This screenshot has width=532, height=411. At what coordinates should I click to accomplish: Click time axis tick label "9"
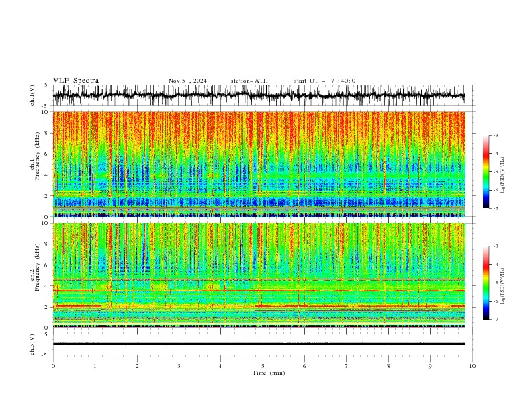(430, 366)
